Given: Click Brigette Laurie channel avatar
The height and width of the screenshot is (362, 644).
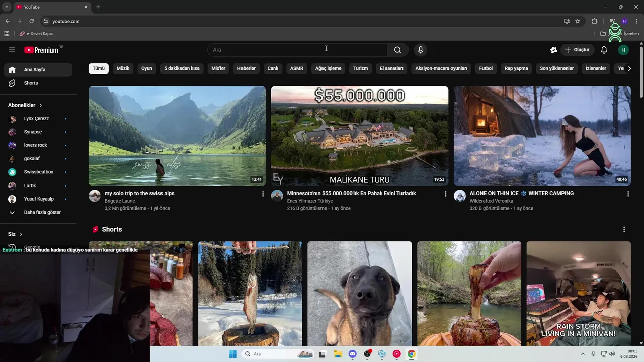Looking at the screenshot, I should (95, 196).
